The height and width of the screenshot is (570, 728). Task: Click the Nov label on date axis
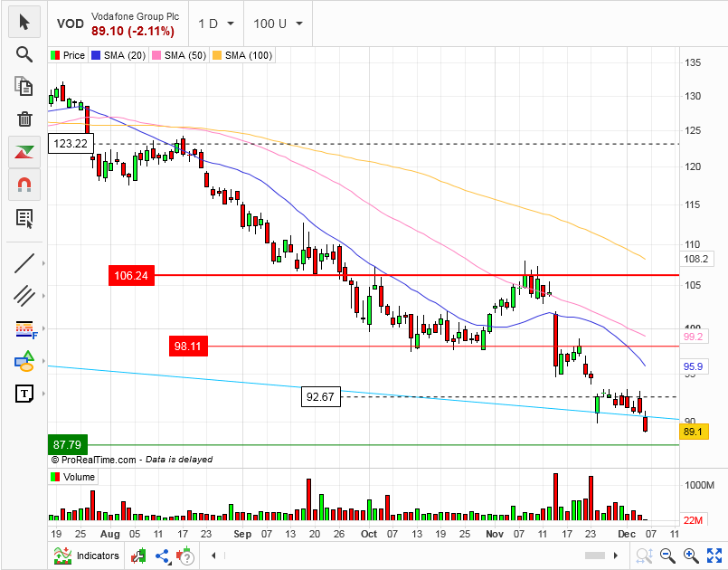[x=495, y=534]
